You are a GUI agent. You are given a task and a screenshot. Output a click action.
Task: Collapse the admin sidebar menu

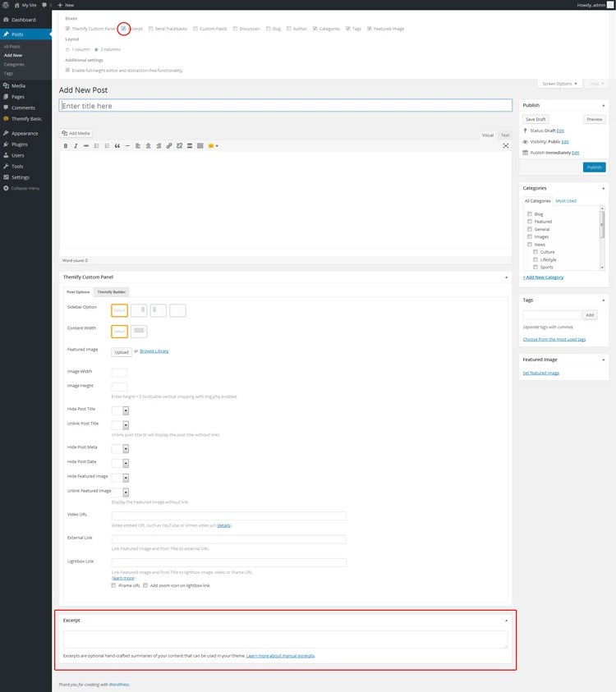point(25,188)
